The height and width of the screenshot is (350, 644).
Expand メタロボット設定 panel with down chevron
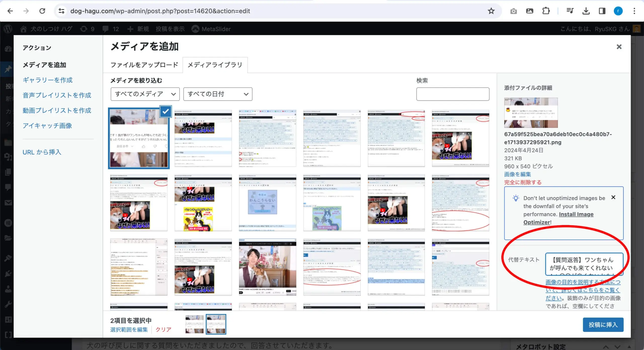[x=618, y=347]
